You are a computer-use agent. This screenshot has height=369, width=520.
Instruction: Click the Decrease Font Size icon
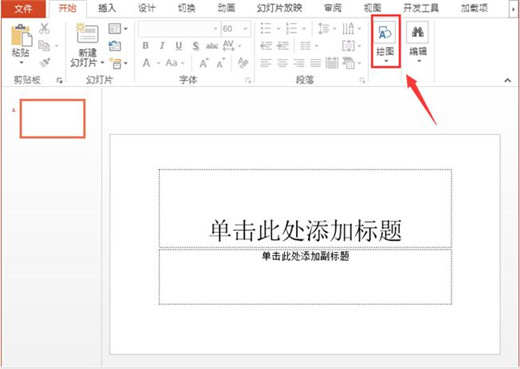[x=221, y=63]
